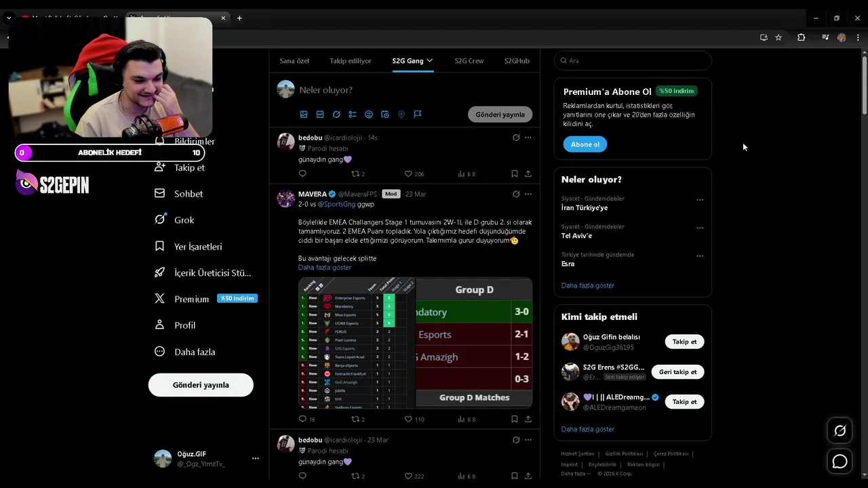Open options for Esra trend

[x=700, y=256]
